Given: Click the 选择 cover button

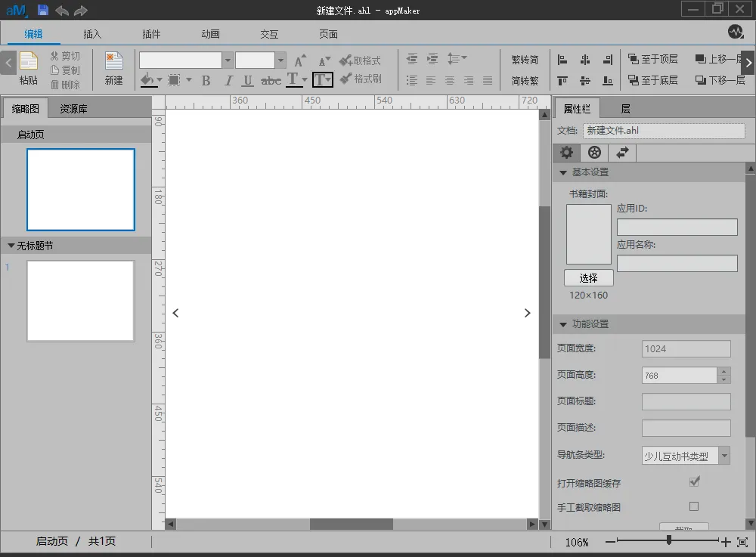Looking at the screenshot, I should coord(589,278).
